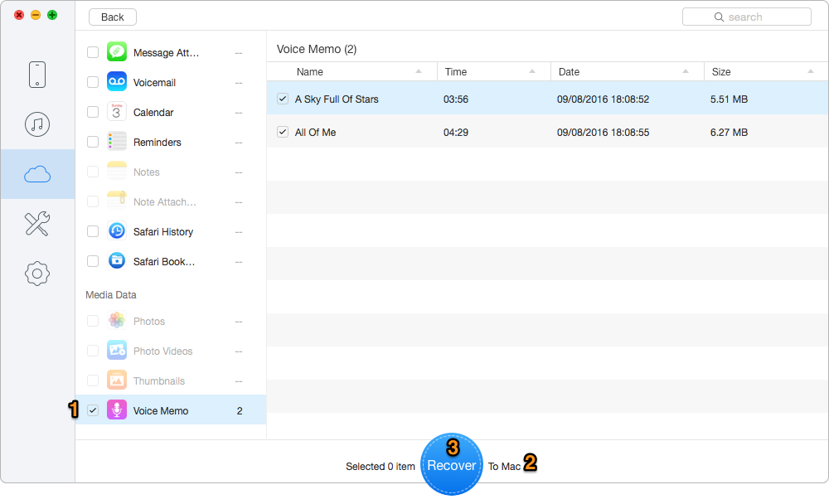Select the Safari History icon
This screenshot has height=504, width=829.
pyautogui.click(x=116, y=231)
